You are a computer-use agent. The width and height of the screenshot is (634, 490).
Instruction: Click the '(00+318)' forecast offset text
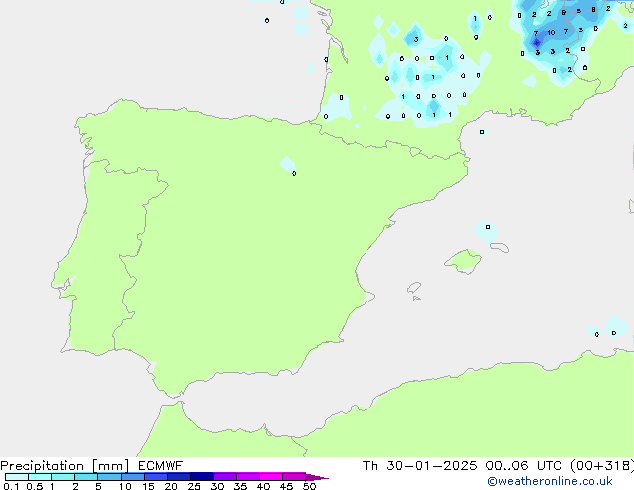pos(602,466)
